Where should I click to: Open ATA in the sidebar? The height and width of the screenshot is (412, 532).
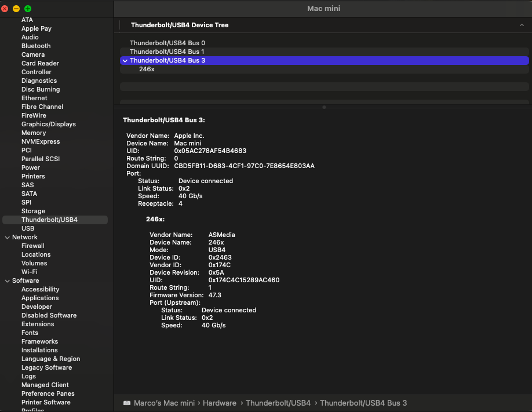27,20
